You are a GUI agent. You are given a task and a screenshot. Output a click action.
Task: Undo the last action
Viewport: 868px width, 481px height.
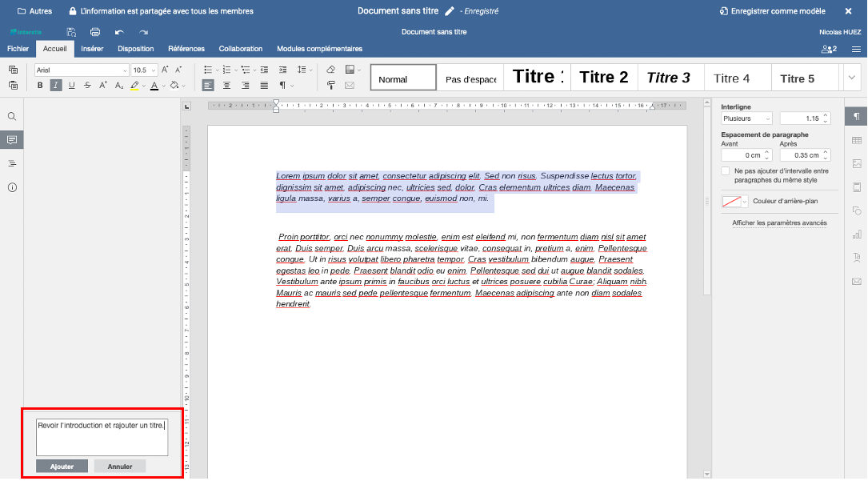click(119, 32)
